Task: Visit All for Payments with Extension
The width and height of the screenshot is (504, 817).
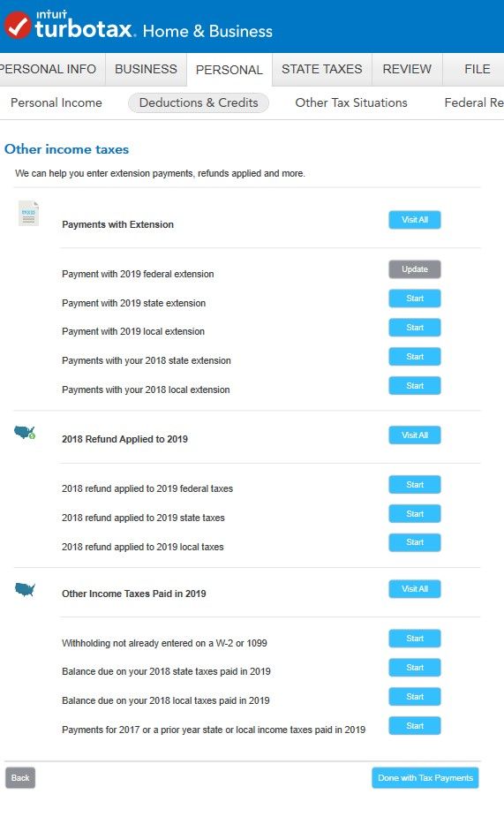Action: 415,220
